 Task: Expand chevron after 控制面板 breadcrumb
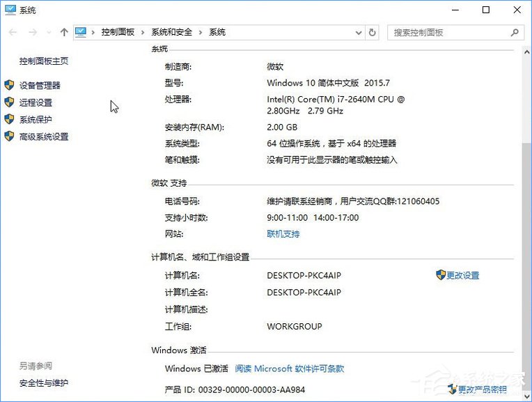pos(143,33)
